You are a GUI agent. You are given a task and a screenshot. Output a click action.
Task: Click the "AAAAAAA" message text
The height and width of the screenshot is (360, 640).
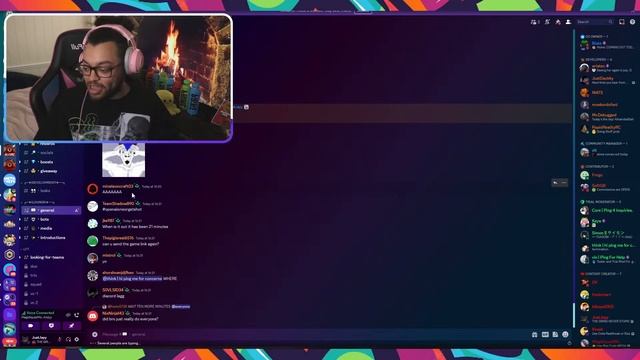(x=112, y=192)
